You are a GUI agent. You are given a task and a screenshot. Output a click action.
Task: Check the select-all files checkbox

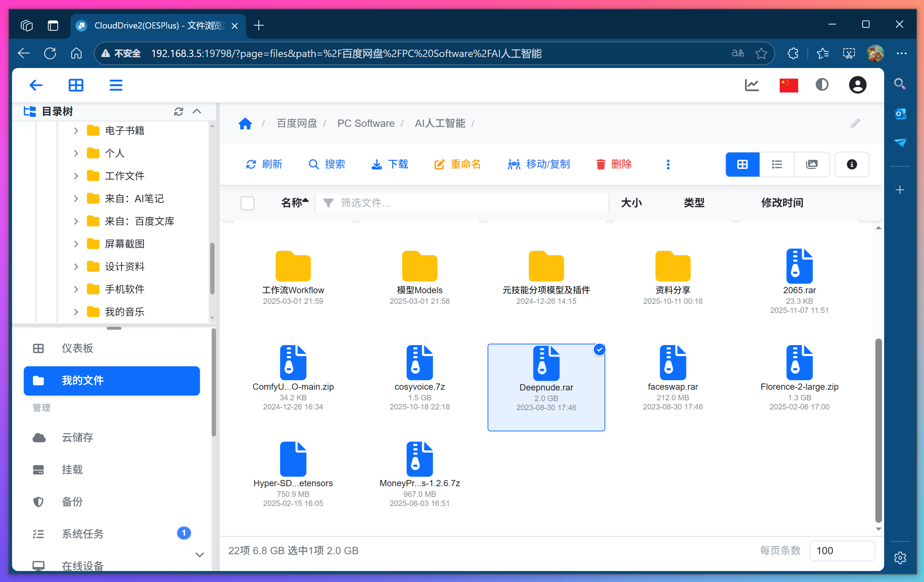pyautogui.click(x=247, y=203)
